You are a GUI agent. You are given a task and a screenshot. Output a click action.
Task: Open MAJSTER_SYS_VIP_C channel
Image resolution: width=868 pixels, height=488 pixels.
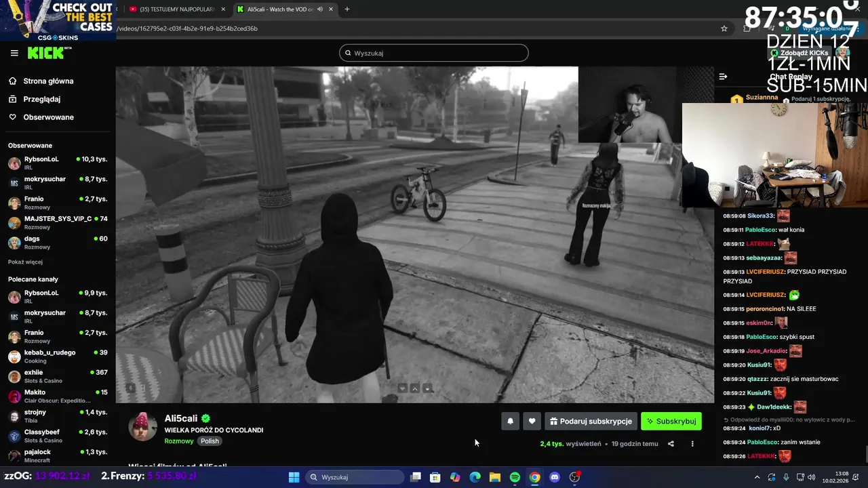click(58, 223)
